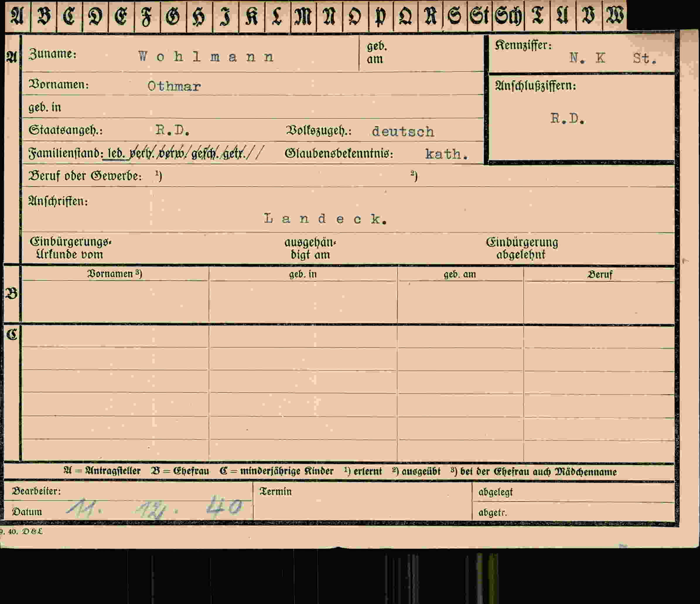700x604 pixels.
Task: Click the Vornamen 3) column header
Action: tap(115, 273)
